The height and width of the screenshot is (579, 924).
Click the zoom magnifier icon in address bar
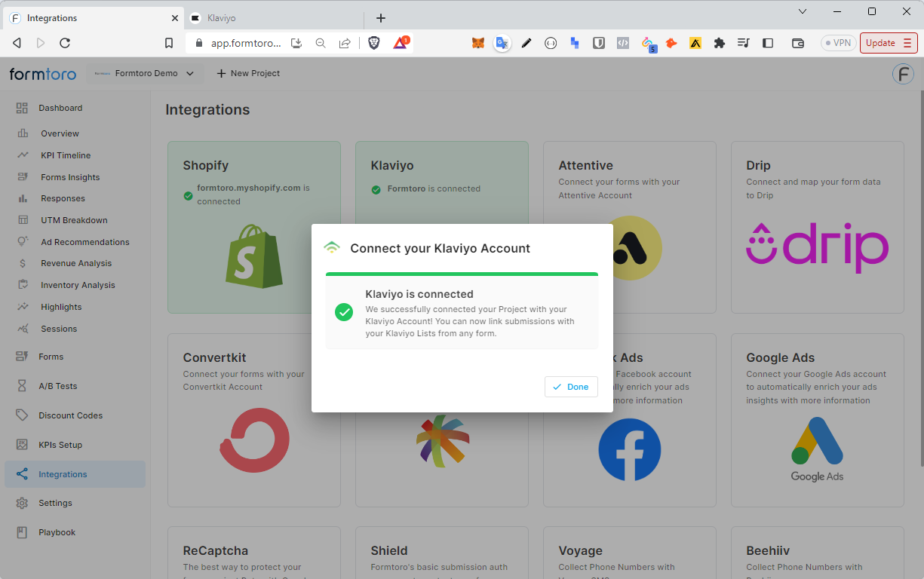(x=321, y=43)
